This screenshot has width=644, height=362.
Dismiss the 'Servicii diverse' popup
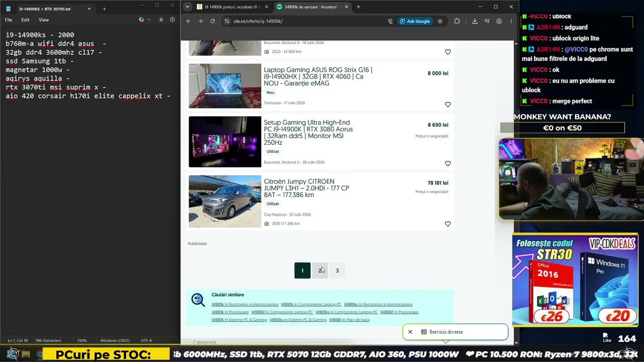tap(410, 332)
